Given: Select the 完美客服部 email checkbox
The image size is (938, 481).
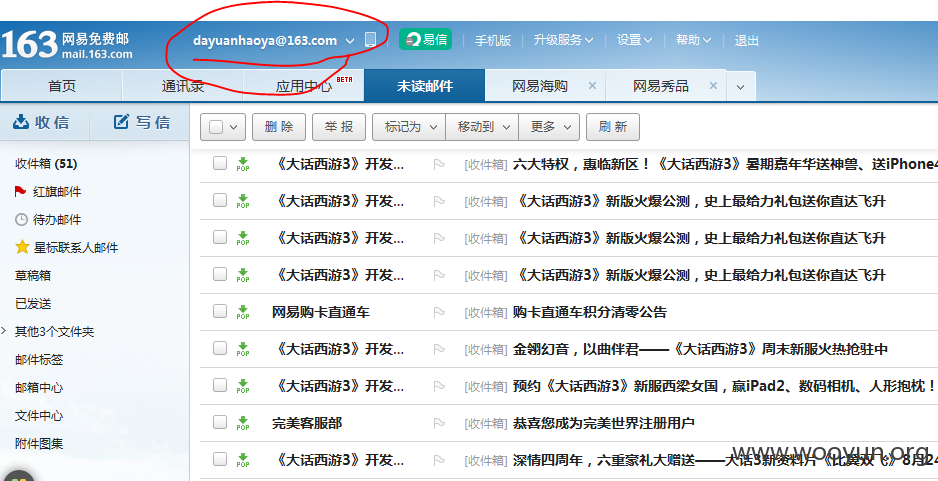Looking at the screenshot, I should [220, 422].
